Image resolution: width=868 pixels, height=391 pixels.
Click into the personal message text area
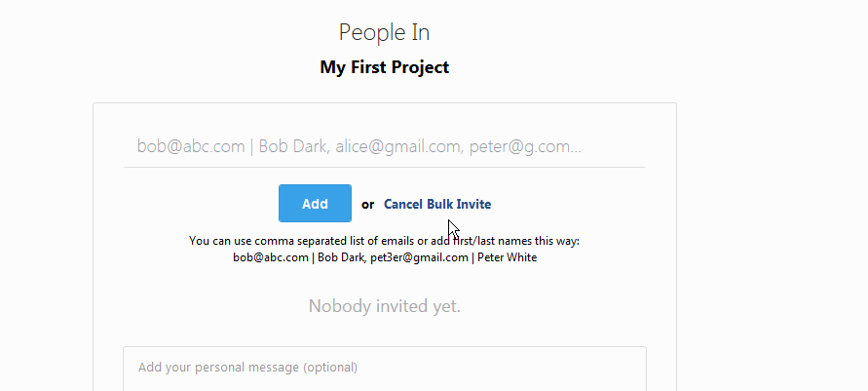click(x=384, y=369)
